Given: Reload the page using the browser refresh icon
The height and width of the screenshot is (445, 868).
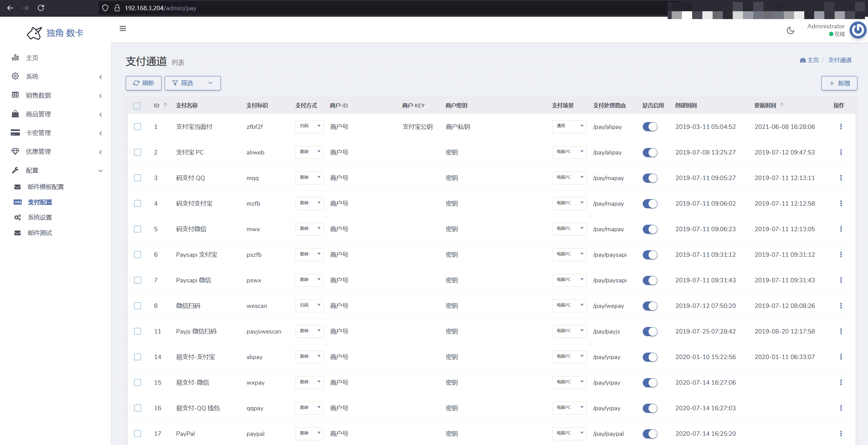Looking at the screenshot, I should tap(41, 8).
